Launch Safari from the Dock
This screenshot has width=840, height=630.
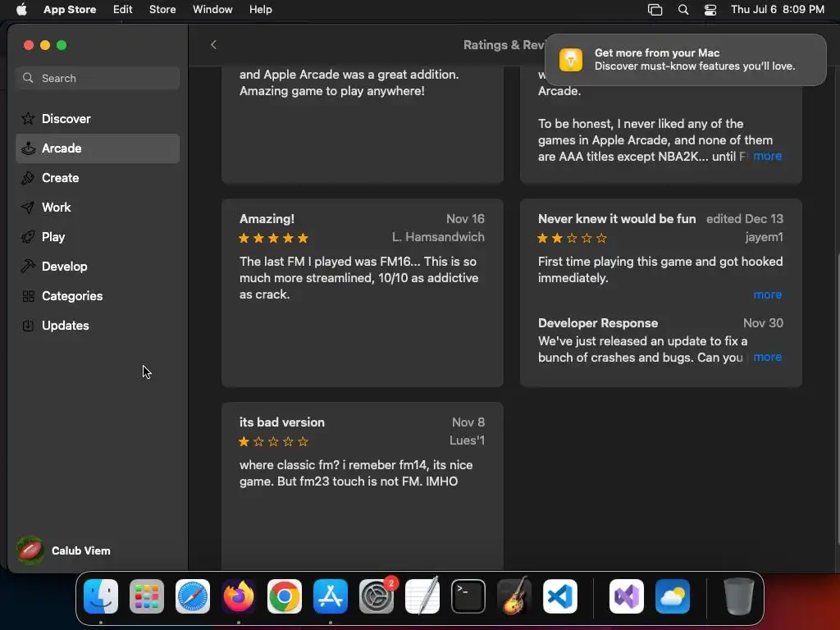point(193,596)
